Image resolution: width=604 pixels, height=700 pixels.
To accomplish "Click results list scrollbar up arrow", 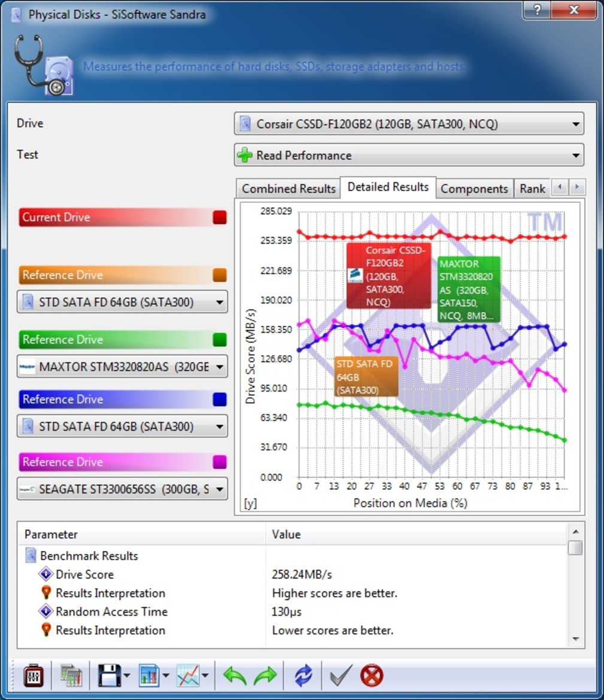I will click(576, 531).
